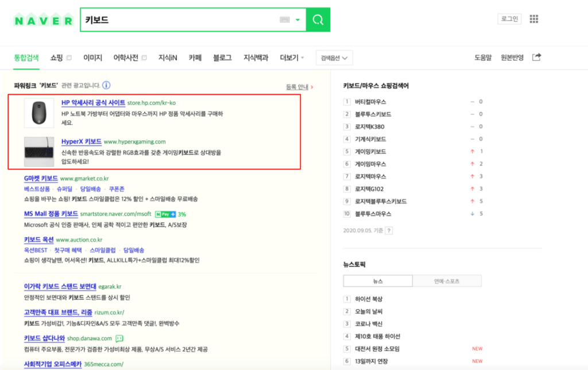Expand the search history dropdown arrow
The height and width of the screenshot is (370, 588).
pyautogui.click(x=298, y=20)
